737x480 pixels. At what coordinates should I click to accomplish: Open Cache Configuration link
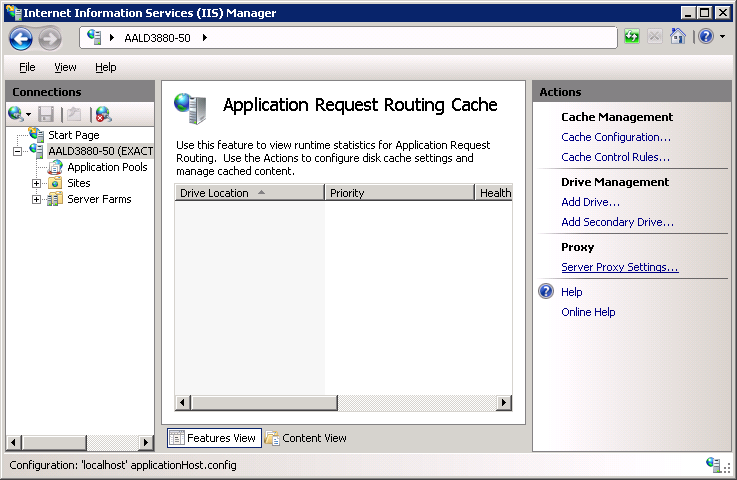(616, 137)
